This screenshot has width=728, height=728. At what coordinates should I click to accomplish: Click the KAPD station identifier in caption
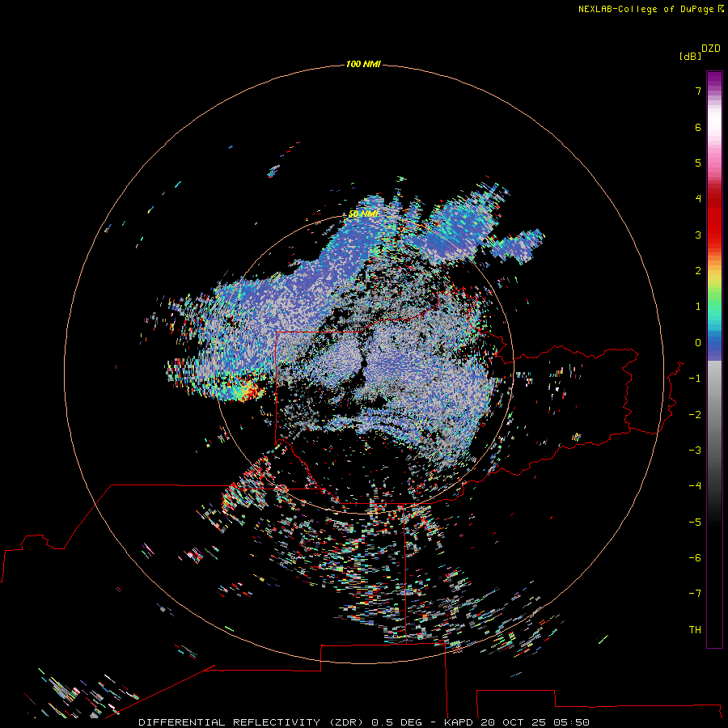(x=459, y=722)
